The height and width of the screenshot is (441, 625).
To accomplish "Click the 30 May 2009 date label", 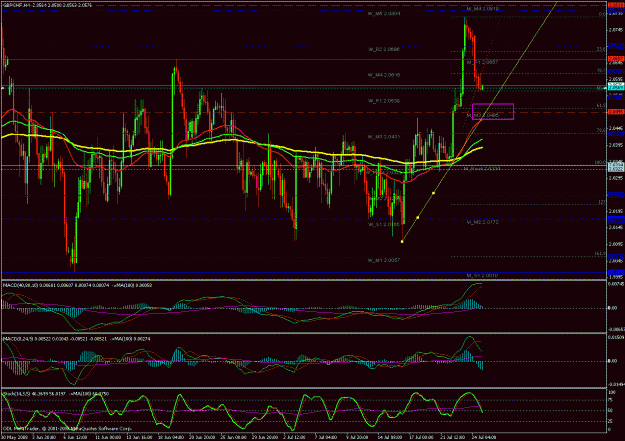I will 13,437.
